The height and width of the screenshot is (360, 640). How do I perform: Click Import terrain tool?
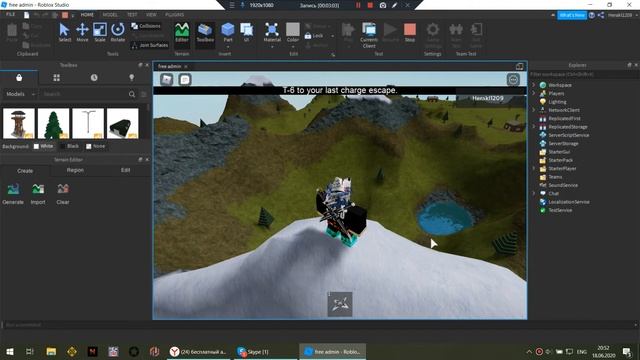[x=38, y=193]
